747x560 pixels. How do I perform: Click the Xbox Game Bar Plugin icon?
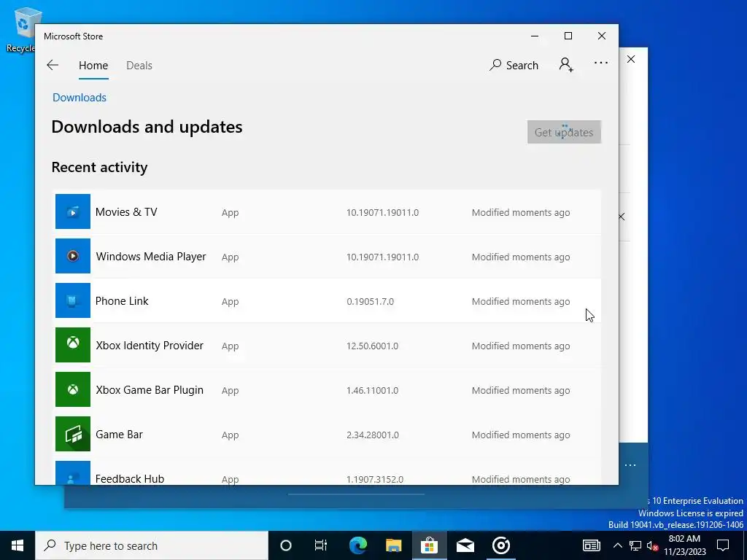(72, 389)
